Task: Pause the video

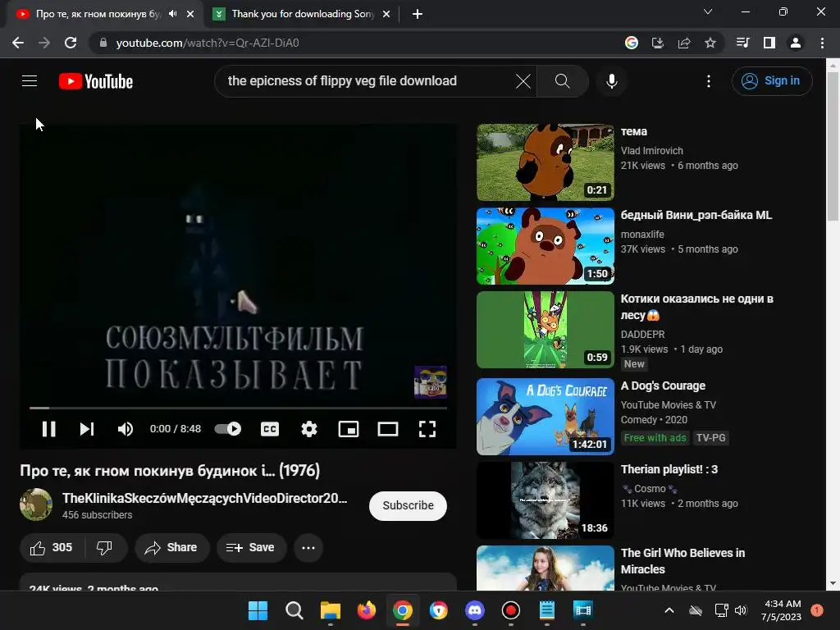Action: click(48, 429)
